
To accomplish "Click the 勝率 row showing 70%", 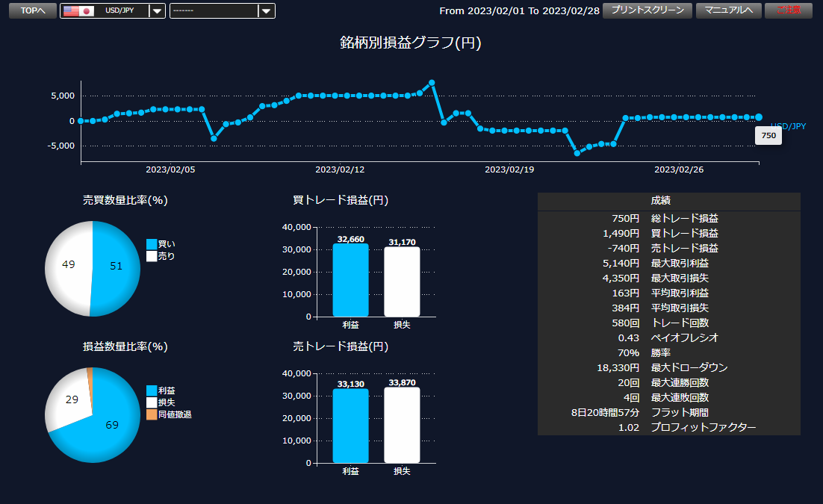I will (x=668, y=352).
